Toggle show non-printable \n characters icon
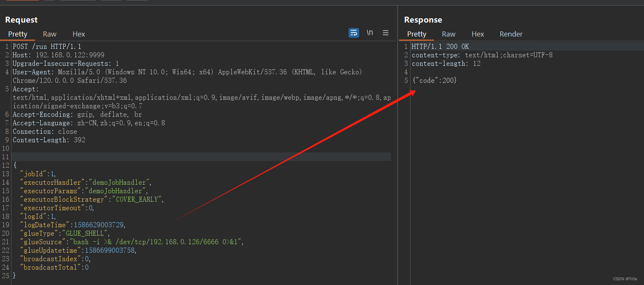Image resolution: width=644 pixels, height=285 pixels. tap(370, 33)
